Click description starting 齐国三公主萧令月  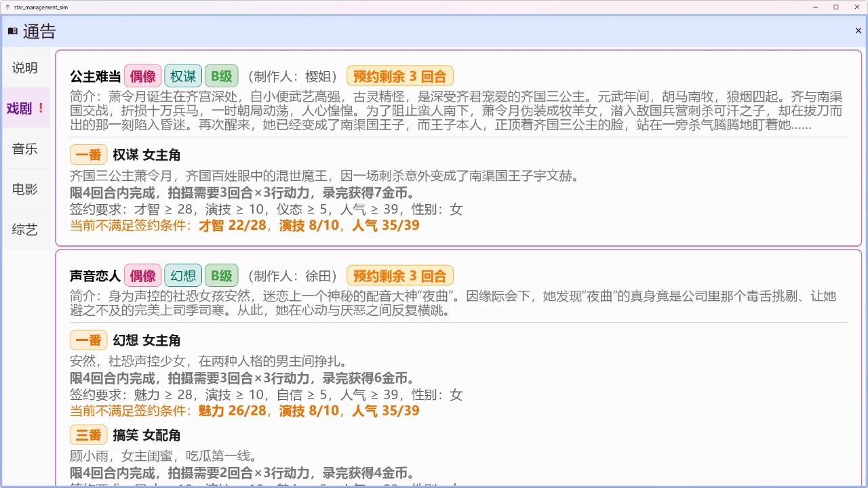[324, 176]
